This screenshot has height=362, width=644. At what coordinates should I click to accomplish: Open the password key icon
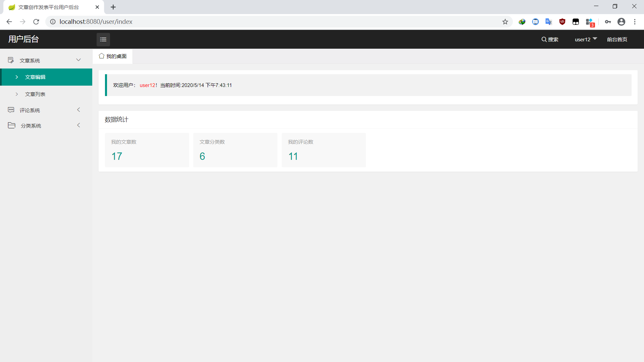[x=608, y=22]
